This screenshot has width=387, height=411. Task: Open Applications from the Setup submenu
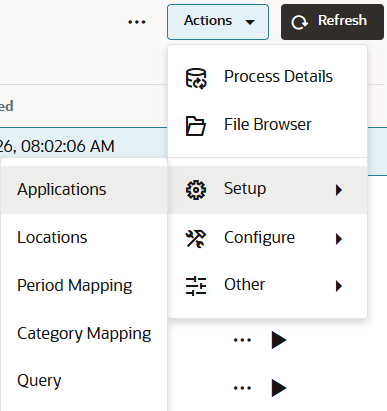point(84,190)
